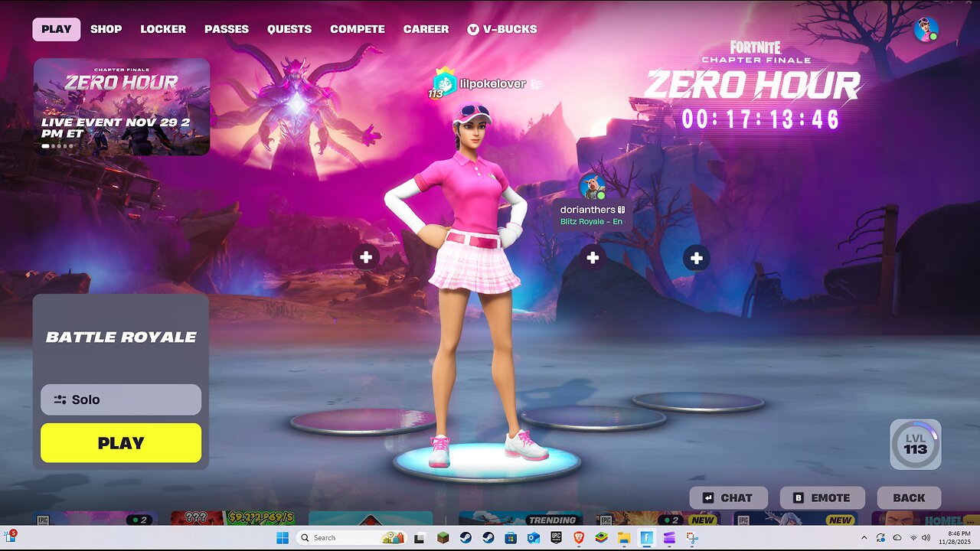Click the Zero Hour countdown timer
This screenshot has height=551, width=980.
[x=761, y=119]
